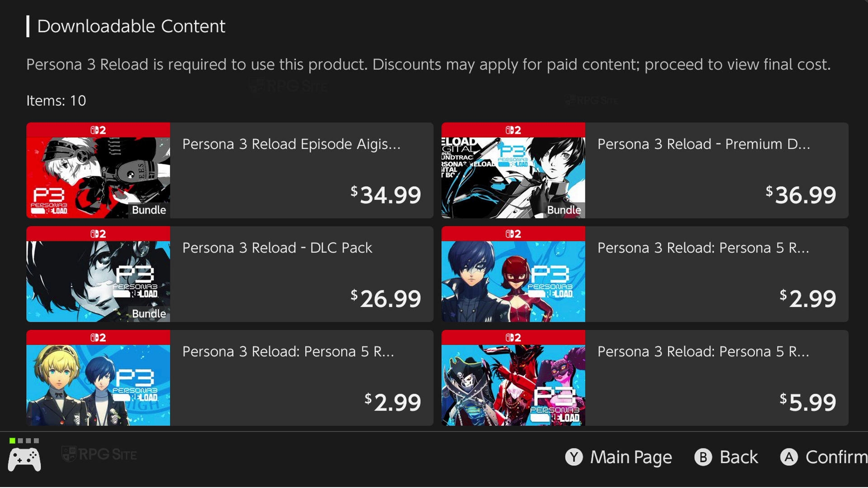868x488 pixels.
Task: Click the Aigis and protagonist uniform thumbnail
Action: [98, 385]
